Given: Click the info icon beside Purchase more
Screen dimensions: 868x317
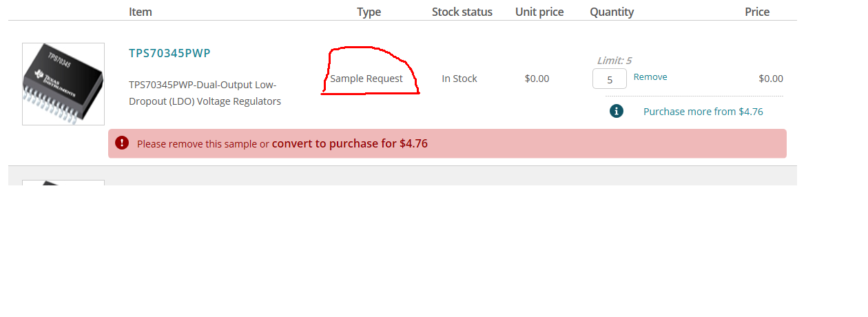Looking at the screenshot, I should [617, 111].
